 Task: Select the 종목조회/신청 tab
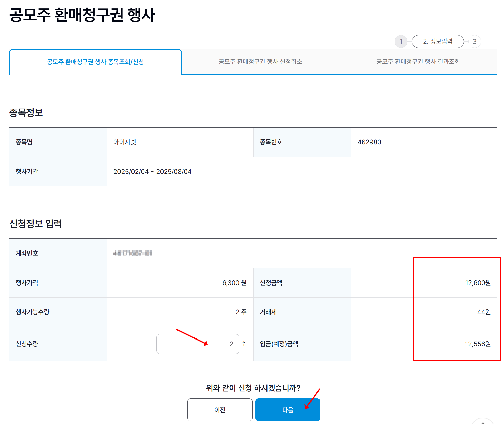[x=95, y=62]
